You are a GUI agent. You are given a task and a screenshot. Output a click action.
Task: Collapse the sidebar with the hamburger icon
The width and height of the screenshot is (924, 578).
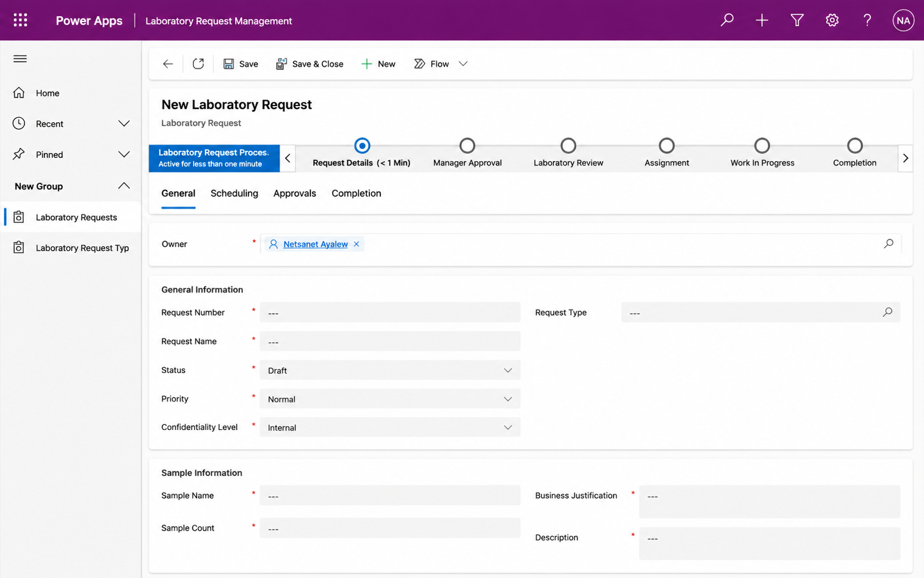pyautogui.click(x=20, y=59)
